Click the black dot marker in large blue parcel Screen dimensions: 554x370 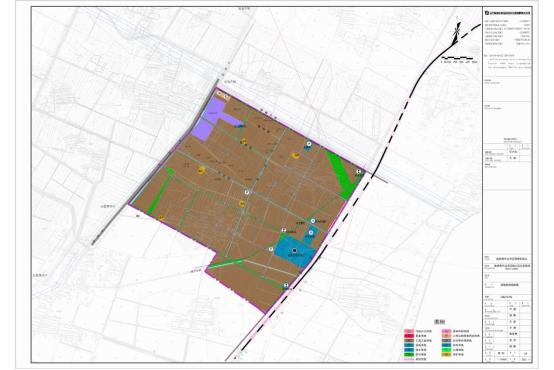coord(294,251)
